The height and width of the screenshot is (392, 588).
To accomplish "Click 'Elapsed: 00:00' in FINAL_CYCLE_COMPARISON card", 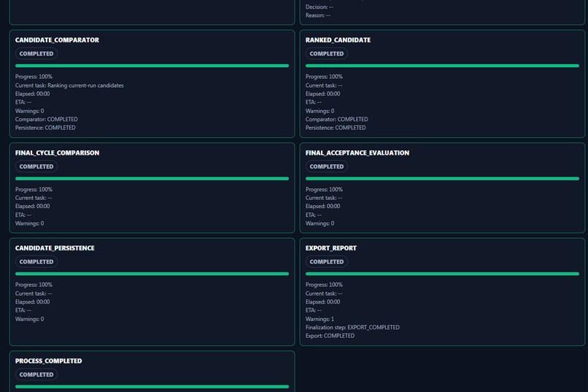I will [33, 206].
